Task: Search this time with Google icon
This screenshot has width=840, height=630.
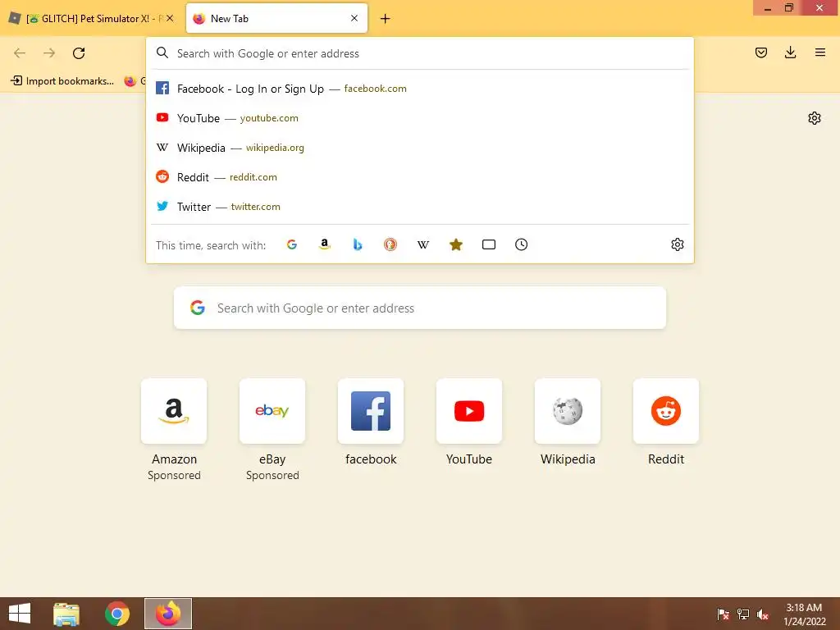Action: 292,244
